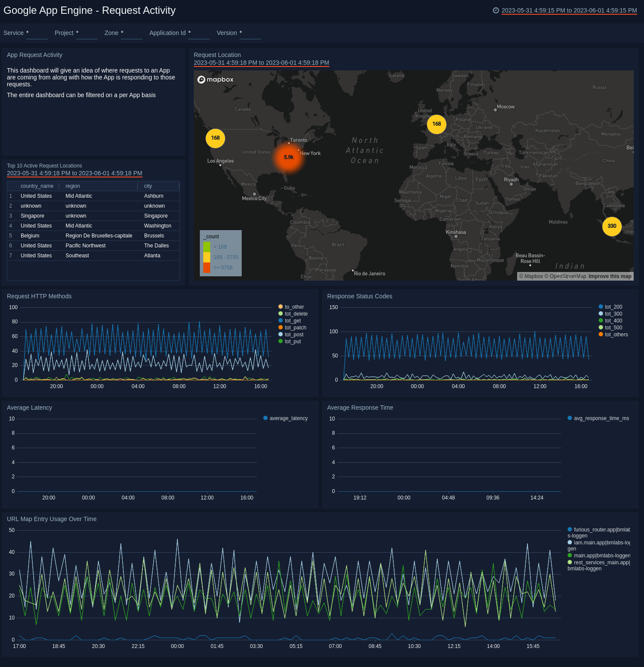Click the 168 marker near Los Angeles
Image resolution: width=644 pixels, height=667 pixels.
(x=215, y=138)
